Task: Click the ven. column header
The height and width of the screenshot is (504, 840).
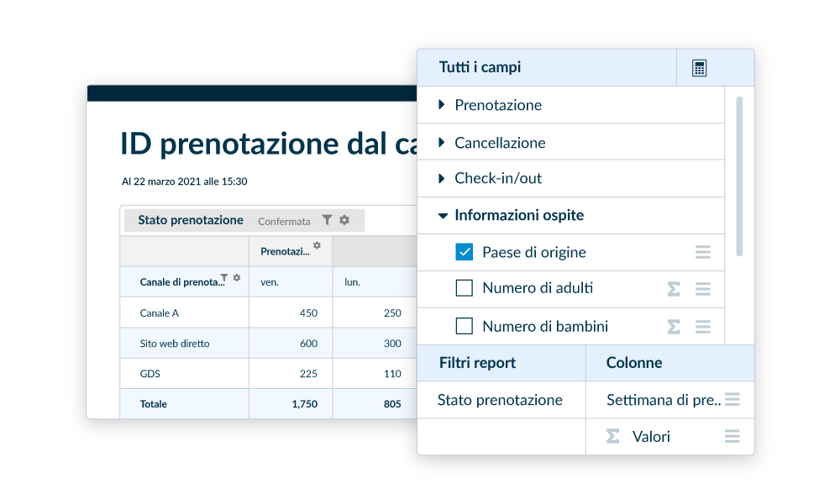Action: click(270, 281)
